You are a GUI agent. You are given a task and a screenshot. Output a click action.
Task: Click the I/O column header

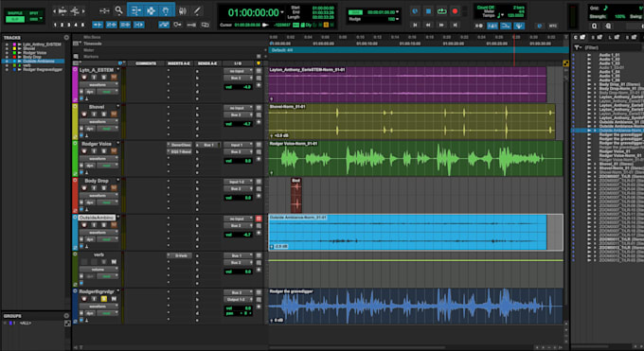pos(238,63)
